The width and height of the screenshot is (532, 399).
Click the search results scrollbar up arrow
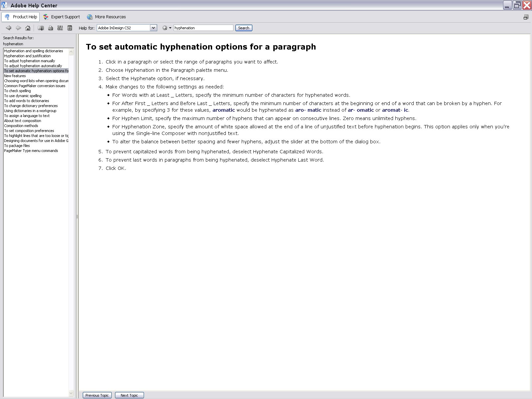click(71, 52)
